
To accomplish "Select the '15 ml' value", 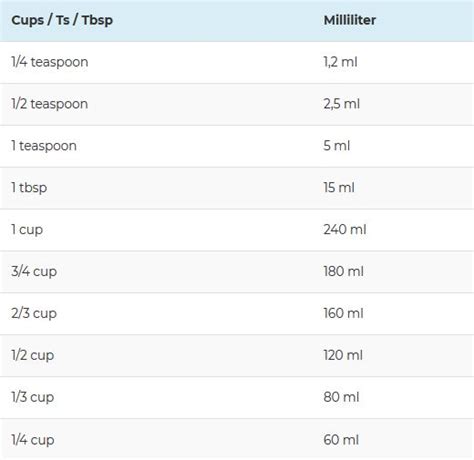I will [339, 188].
